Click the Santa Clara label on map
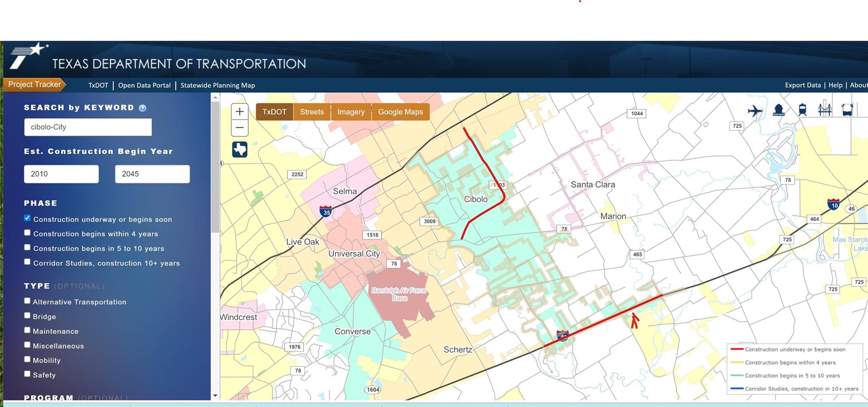Image resolution: width=868 pixels, height=407 pixels. point(593,185)
